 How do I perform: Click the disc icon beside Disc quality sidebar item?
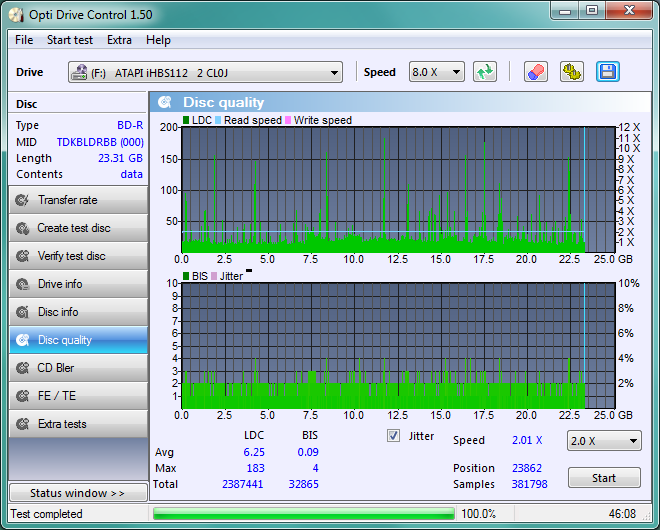pos(22,340)
